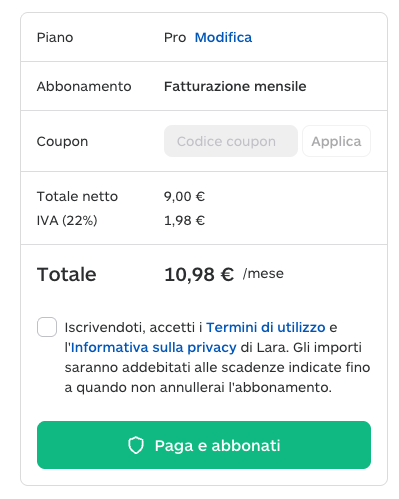Viewport: 399px width, 499px height.
Task: Click the shield icon on pay button
Action: 136,445
